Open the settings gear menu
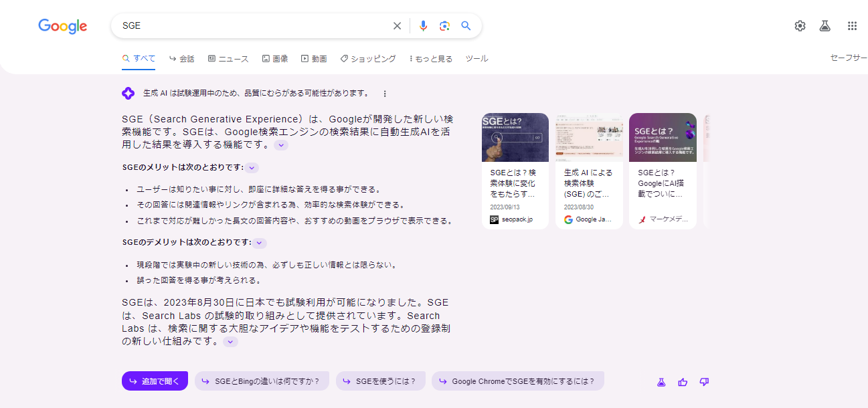The image size is (868, 408). tap(800, 26)
